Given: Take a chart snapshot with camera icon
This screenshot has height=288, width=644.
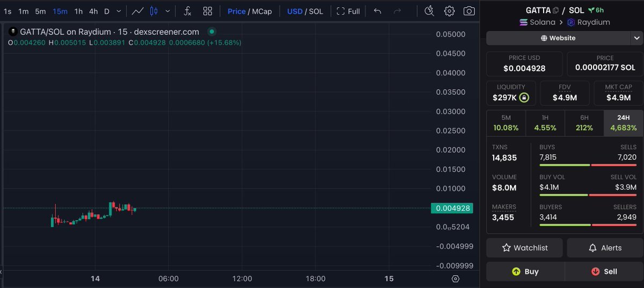Looking at the screenshot, I should [x=469, y=11].
